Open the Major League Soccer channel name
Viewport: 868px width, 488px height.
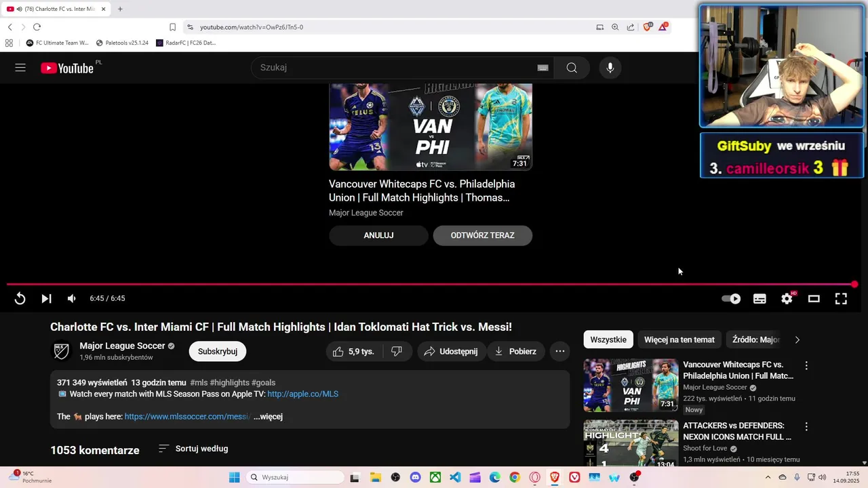(x=123, y=346)
